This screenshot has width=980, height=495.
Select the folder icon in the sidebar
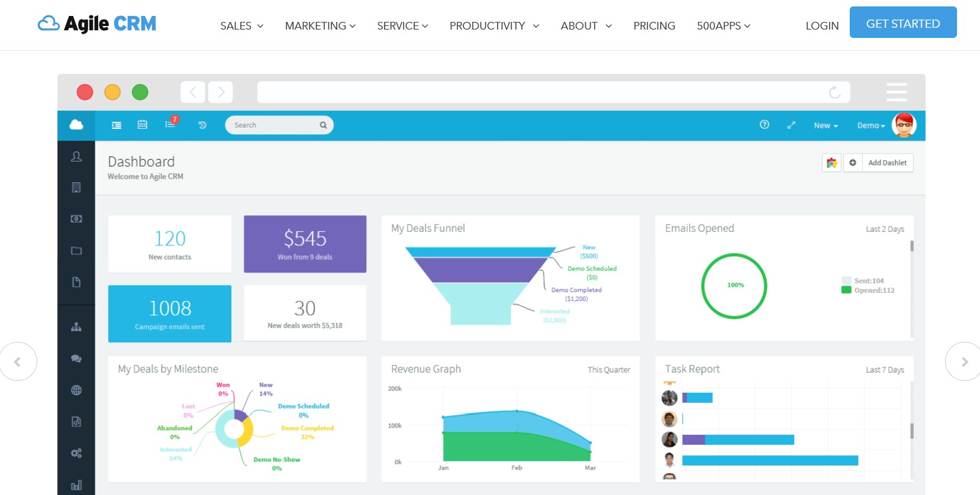pos(76,251)
